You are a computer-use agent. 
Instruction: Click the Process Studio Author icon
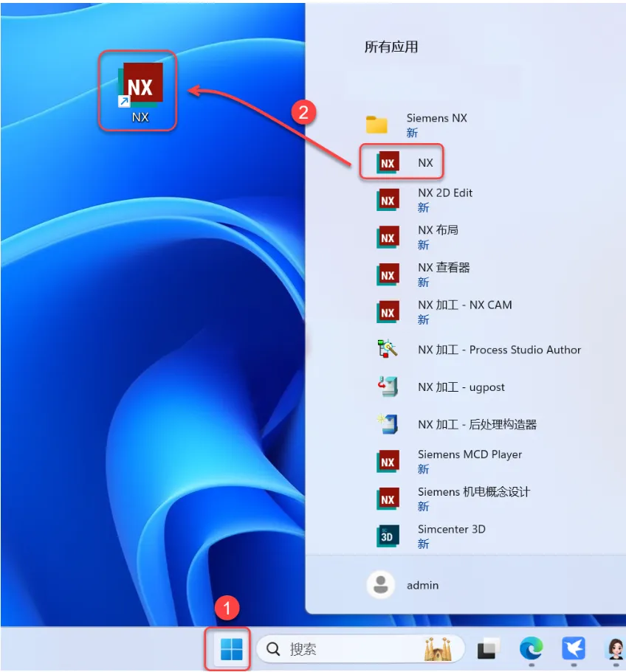(x=388, y=349)
